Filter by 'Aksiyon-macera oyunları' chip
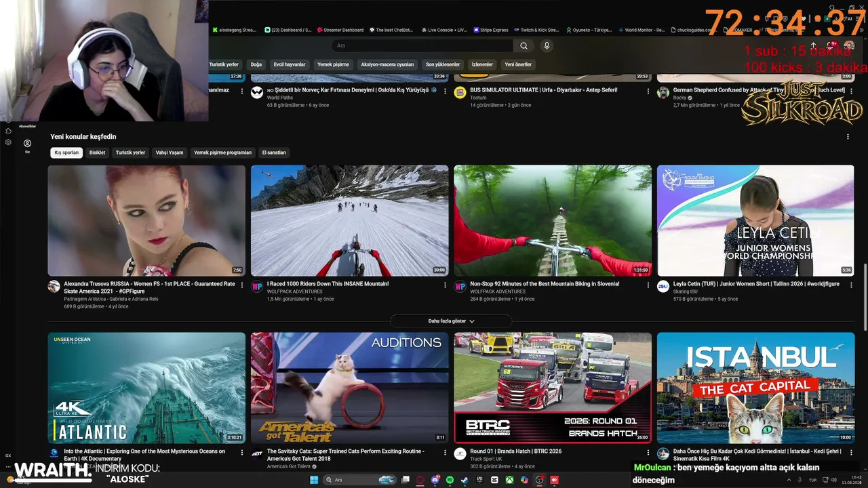 coord(387,64)
